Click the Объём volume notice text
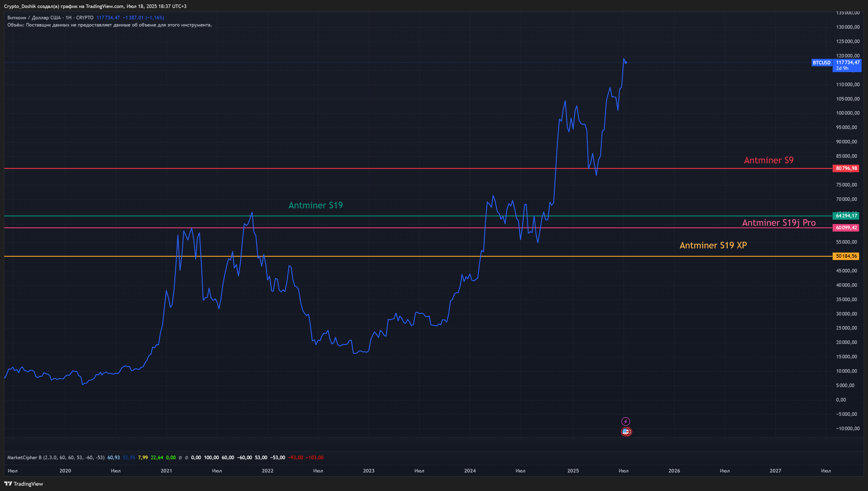Viewport: 868px width, 491px height. (110, 25)
